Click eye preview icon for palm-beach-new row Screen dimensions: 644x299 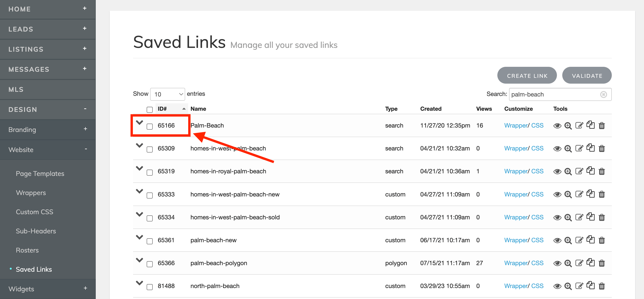[557, 241]
